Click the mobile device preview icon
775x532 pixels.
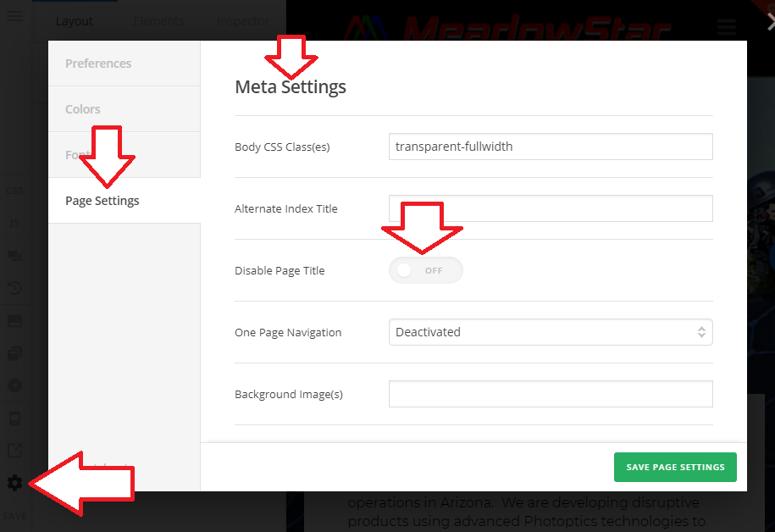pos(14,418)
